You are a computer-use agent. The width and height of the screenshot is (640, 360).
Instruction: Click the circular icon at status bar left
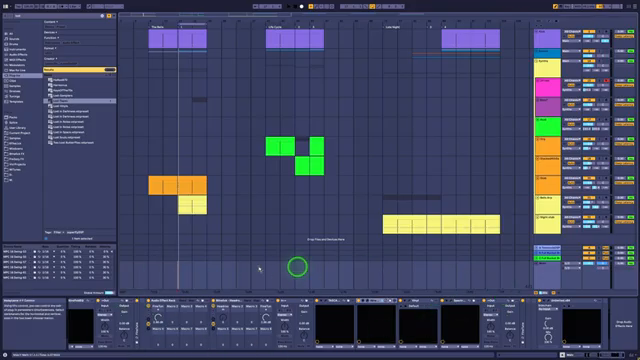[5, 355]
